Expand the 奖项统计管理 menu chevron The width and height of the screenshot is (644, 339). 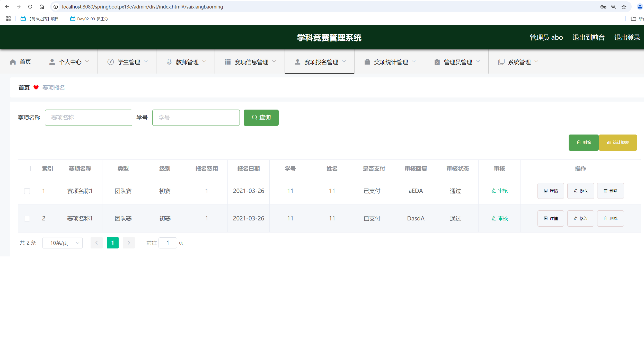pos(414,61)
